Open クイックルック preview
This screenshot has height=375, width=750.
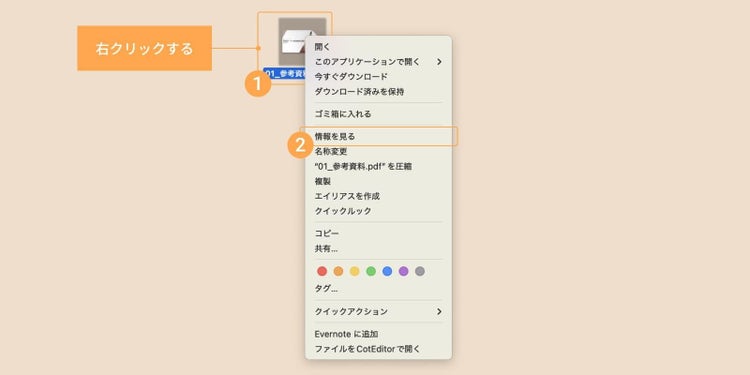(378, 211)
